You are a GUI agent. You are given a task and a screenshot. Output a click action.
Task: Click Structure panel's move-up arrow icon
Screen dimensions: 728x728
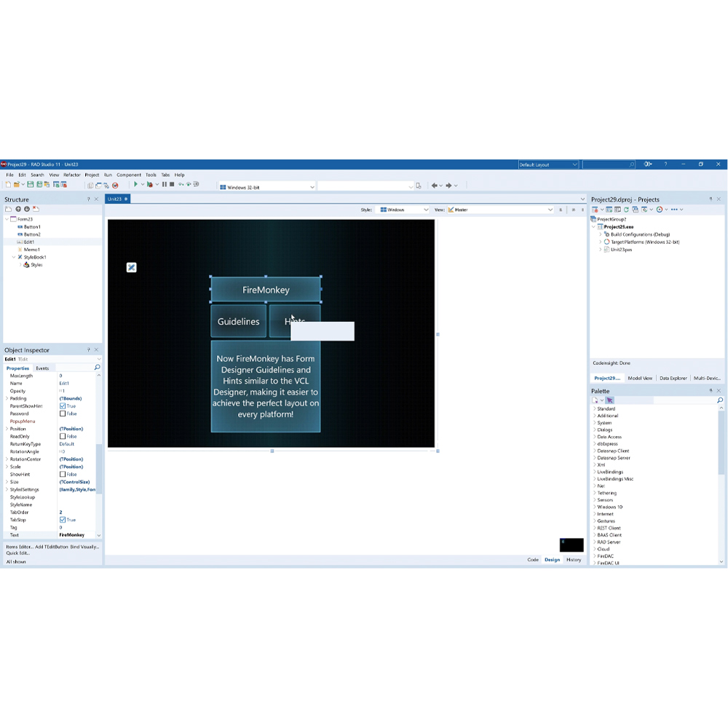[18, 210]
